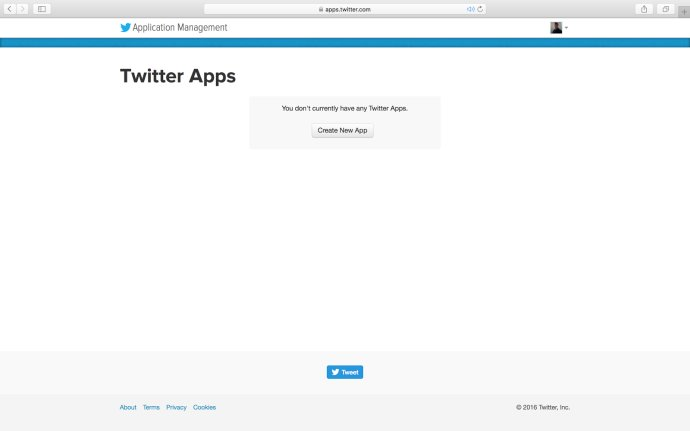Open the Privacy footer link
This screenshot has height=431, width=690.
pos(176,407)
